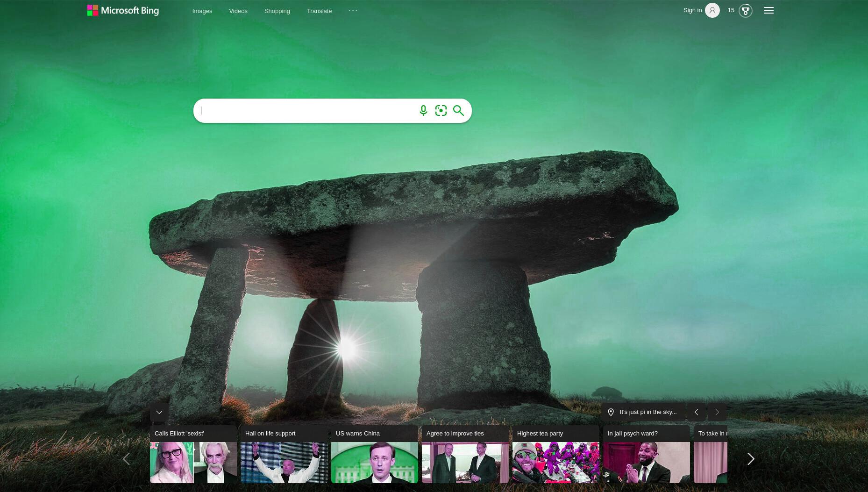Open the Images tab
Viewport: 868px width, 492px height.
pyautogui.click(x=202, y=11)
